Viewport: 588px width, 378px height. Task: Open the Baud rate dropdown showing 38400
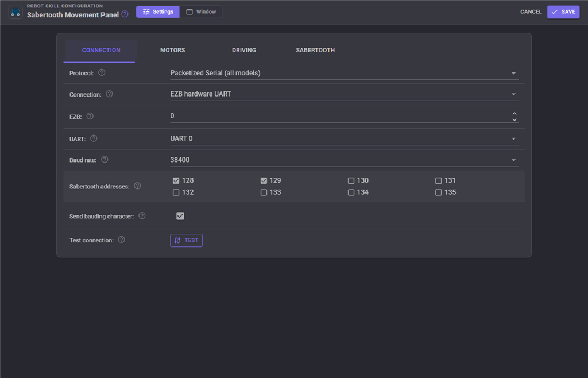click(345, 160)
